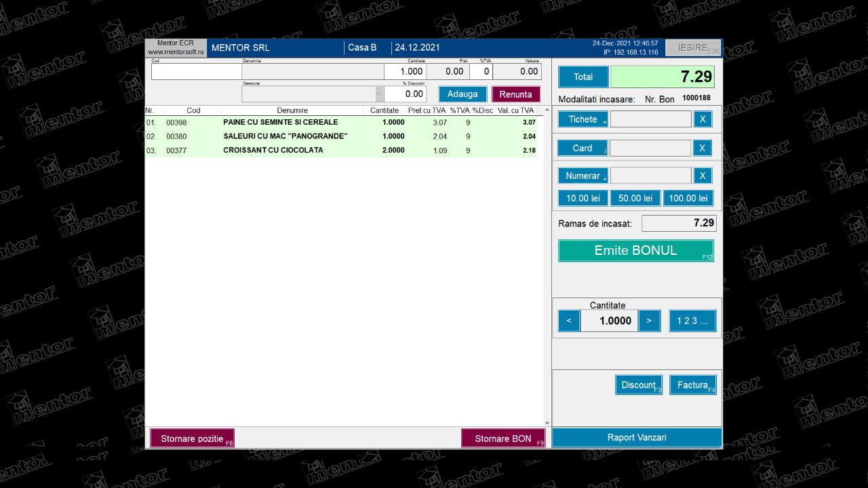Clear the Card amount with X
Screen dimensions: 868x488
point(702,148)
